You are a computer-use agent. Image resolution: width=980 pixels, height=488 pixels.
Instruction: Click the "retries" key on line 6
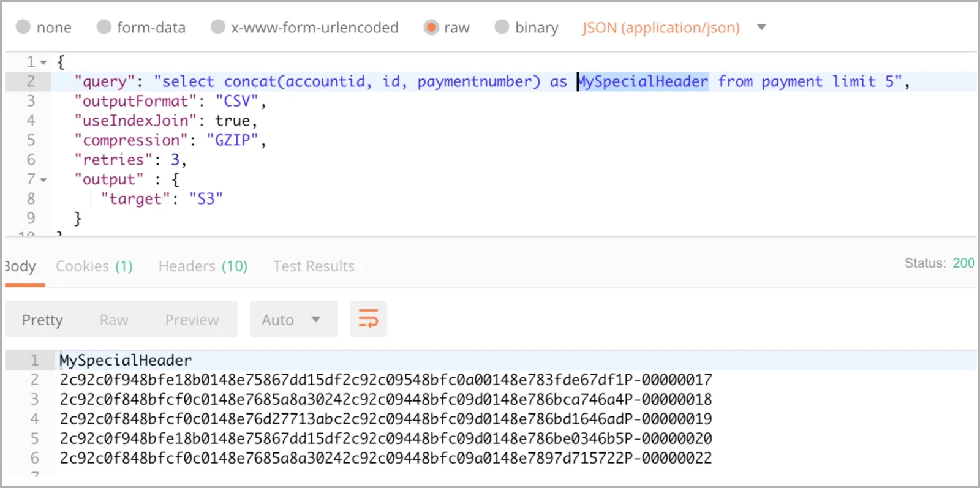(113, 160)
